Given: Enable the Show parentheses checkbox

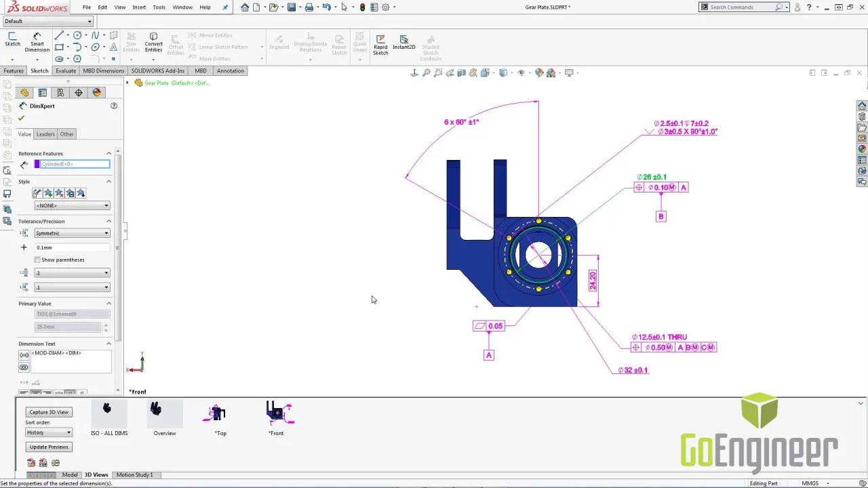Looking at the screenshot, I should click(x=37, y=260).
